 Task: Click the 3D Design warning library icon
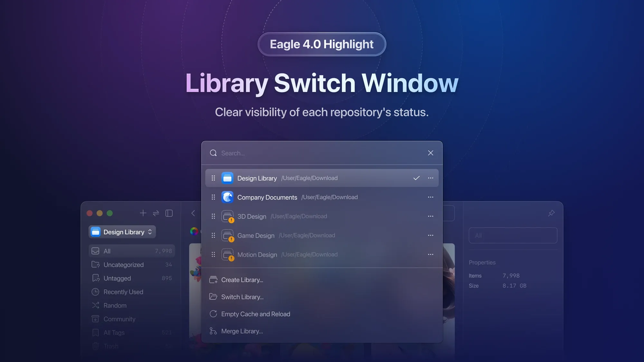228,217
